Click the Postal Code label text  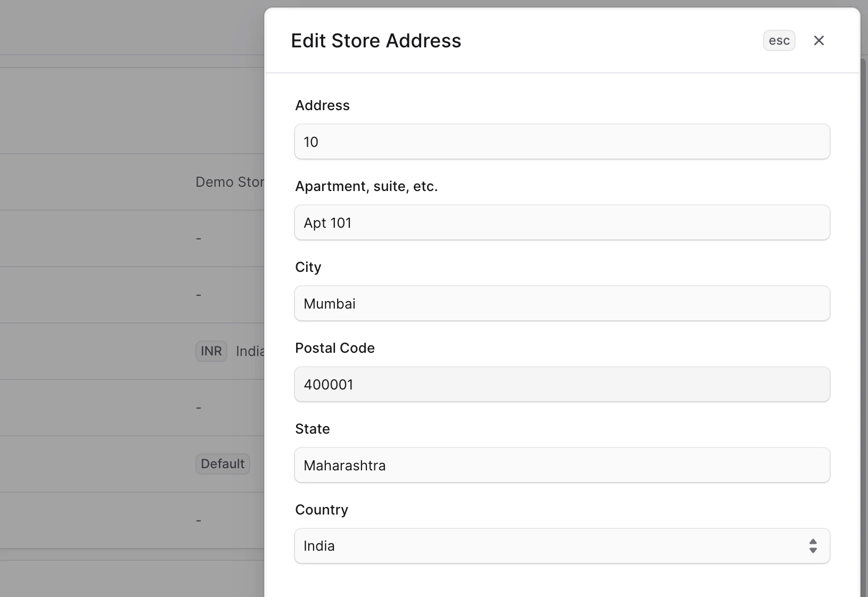[335, 348]
